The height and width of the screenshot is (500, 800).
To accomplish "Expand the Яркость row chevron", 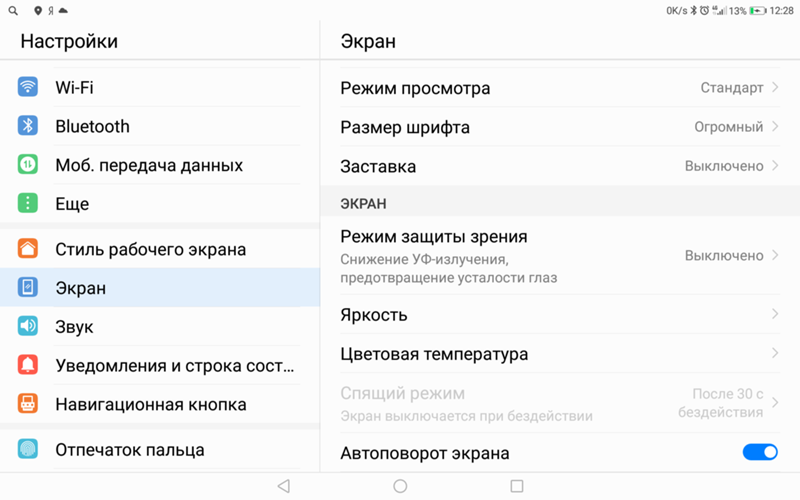I will click(775, 314).
